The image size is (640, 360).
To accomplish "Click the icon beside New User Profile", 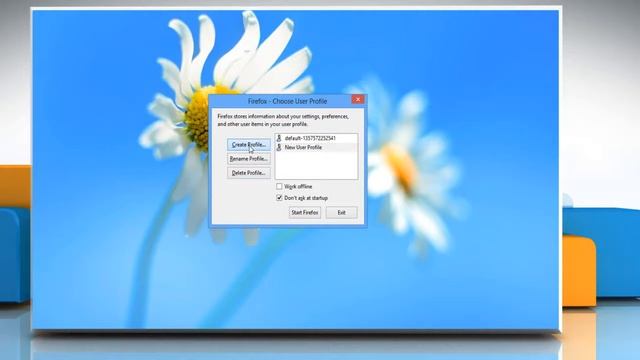I will [x=279, y=147].
